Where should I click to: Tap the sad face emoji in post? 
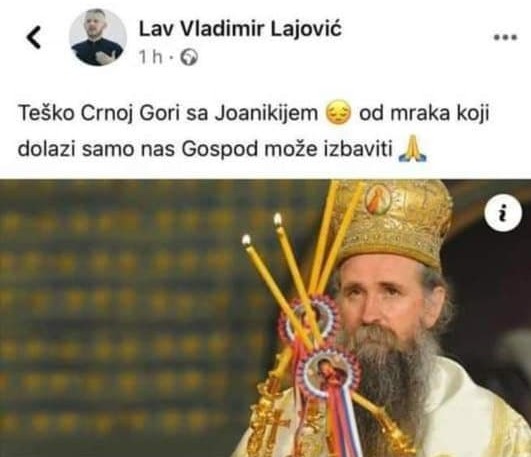click(x=338, y=113)
